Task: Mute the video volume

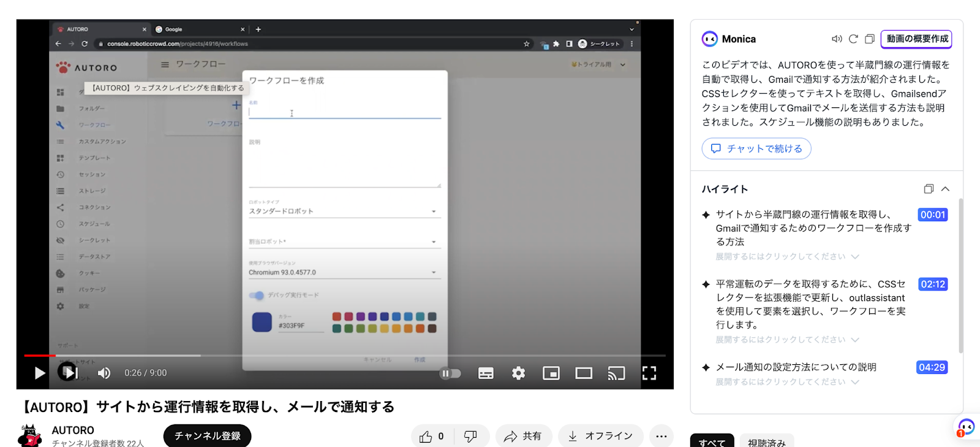Action: click(x=104, y=373)
